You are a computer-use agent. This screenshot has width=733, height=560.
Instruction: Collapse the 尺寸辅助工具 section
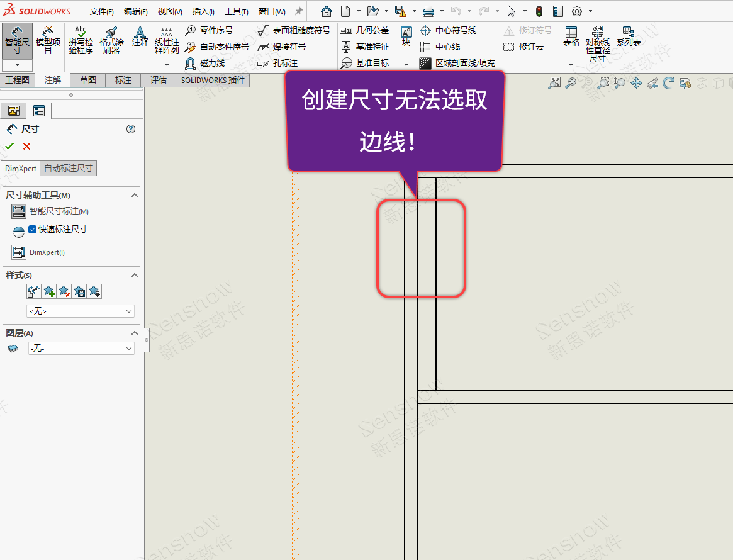tap(134, 196)
